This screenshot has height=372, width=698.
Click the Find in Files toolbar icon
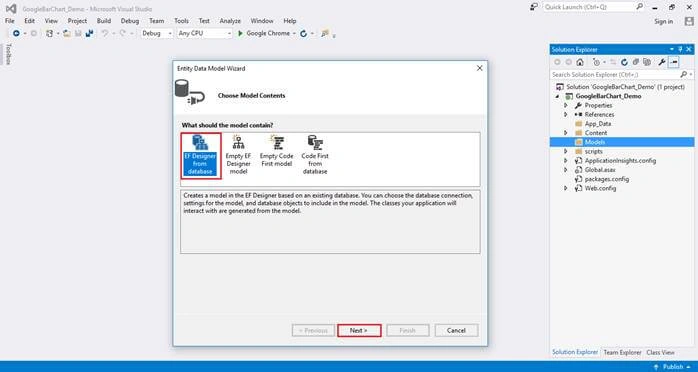325,33
